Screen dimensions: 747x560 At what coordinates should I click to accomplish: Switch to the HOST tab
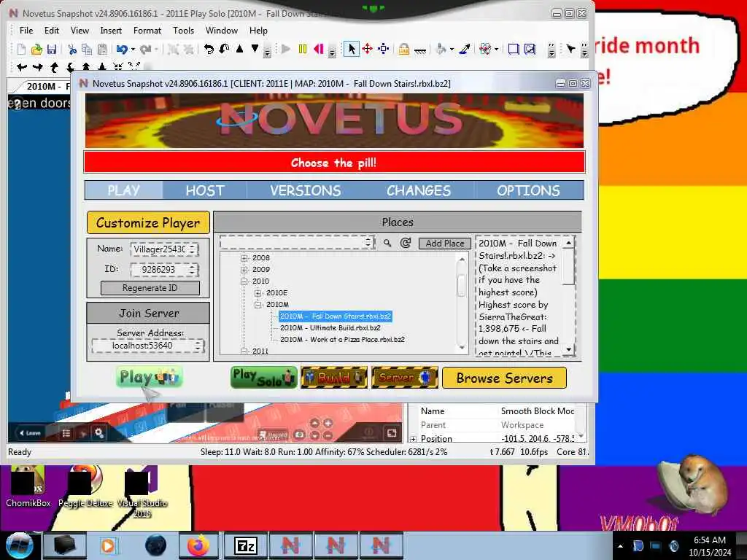pos(205,190)
